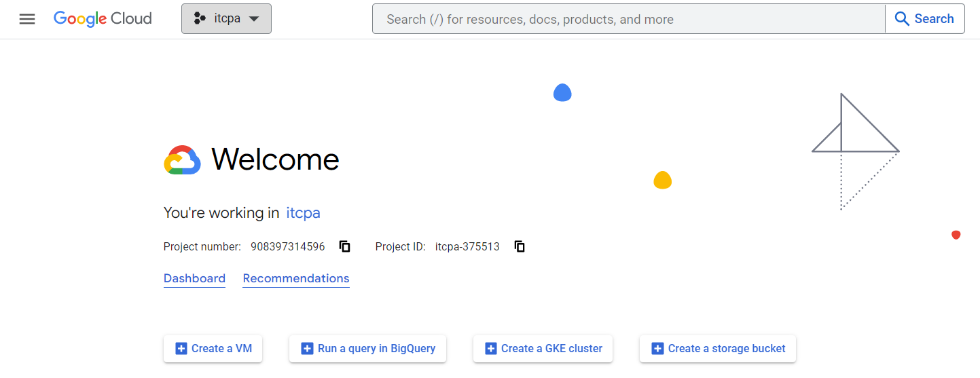Copy the project ID to clipboard
This screenshot has height=378, width=980.
tap(520, 246)
